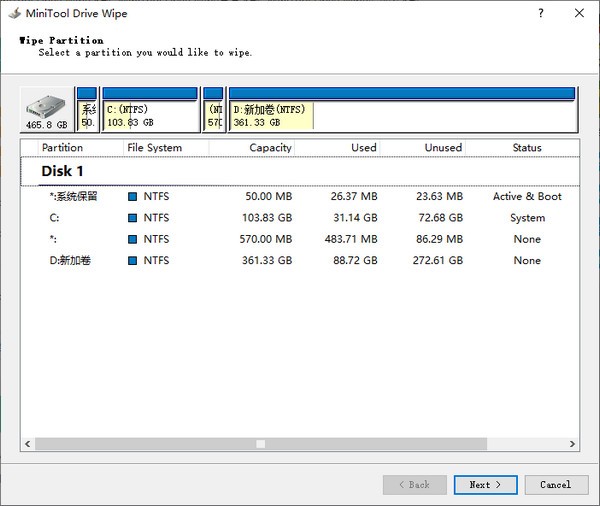Select the C: (NTFS) 103.83 GB block
This screenshot has height=506, width=600.
coord(150,110)
